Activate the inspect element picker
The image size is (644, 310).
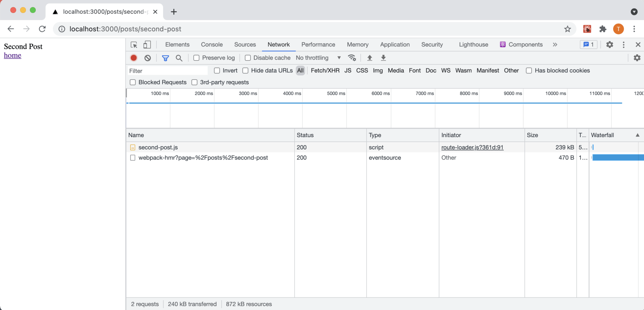click(134, 45)
